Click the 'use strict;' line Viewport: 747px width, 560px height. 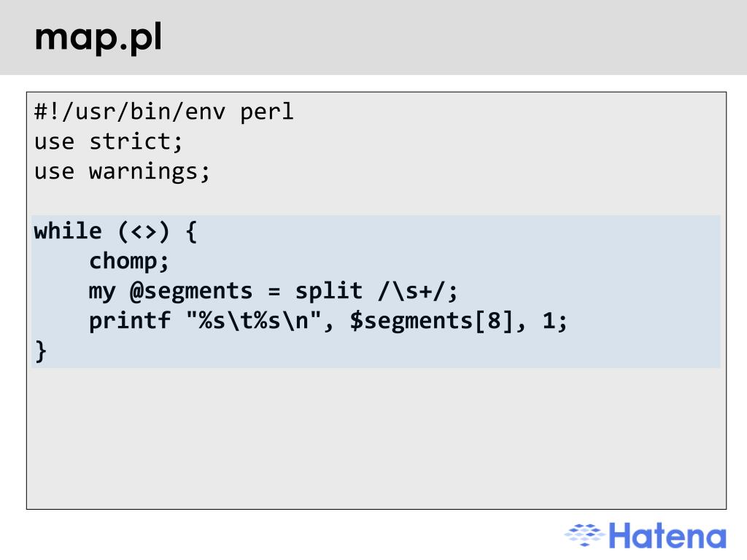[109, 142]
